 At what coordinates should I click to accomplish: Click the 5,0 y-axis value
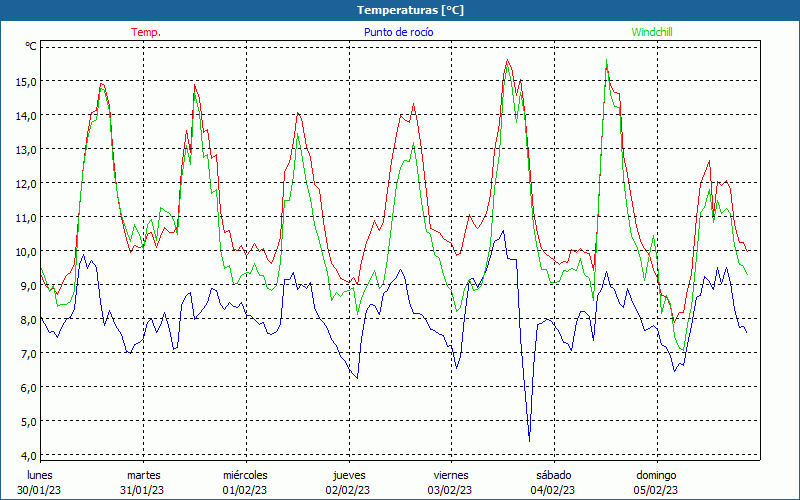[29, 421]
